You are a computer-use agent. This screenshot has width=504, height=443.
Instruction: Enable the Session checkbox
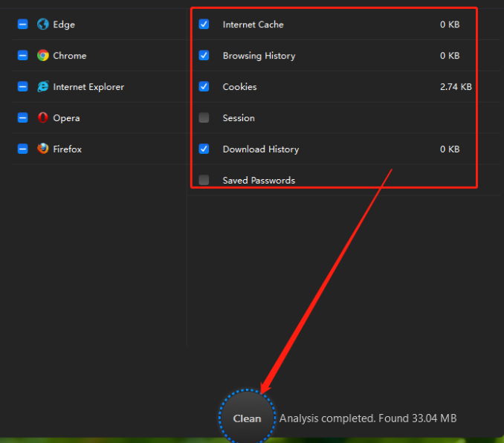click(204, 117)
